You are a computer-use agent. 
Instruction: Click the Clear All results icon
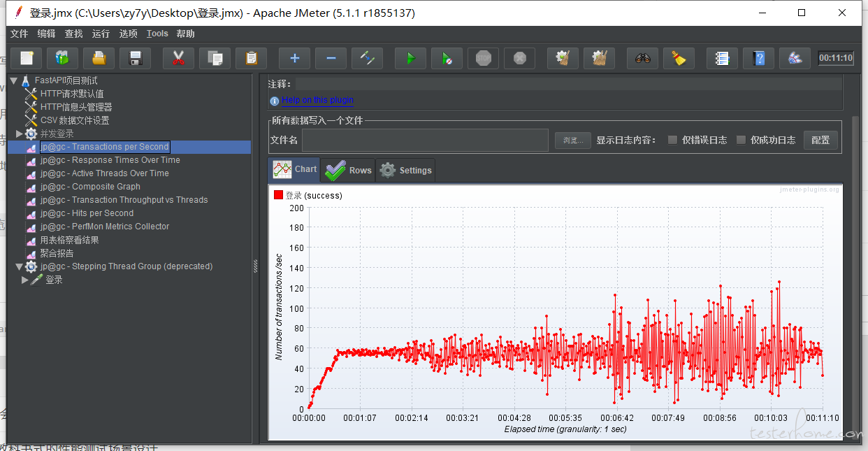(x=600, y=59)
